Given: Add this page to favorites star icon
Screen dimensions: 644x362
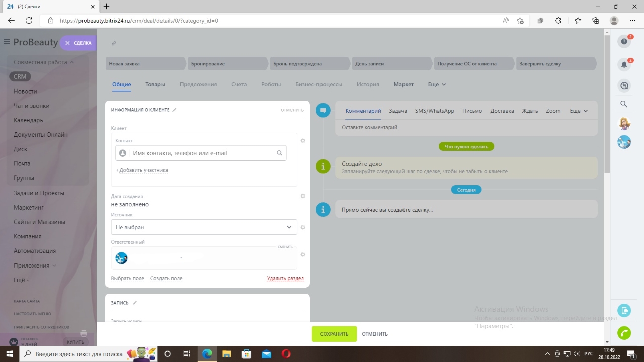Looking at the screenshot, I should (520, 21).
